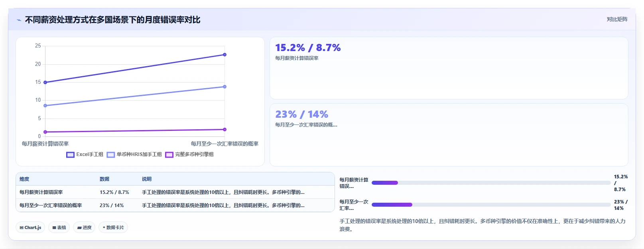Click the Chart.js tag chip

[30, 227]
